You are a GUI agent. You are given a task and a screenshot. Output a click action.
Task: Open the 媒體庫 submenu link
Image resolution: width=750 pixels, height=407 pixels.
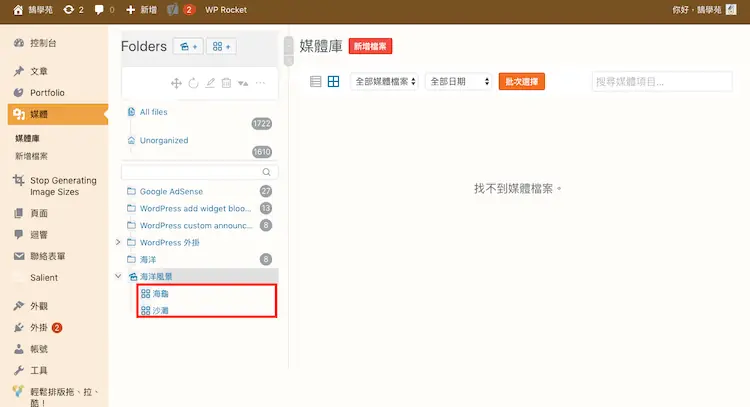[27, 139]
